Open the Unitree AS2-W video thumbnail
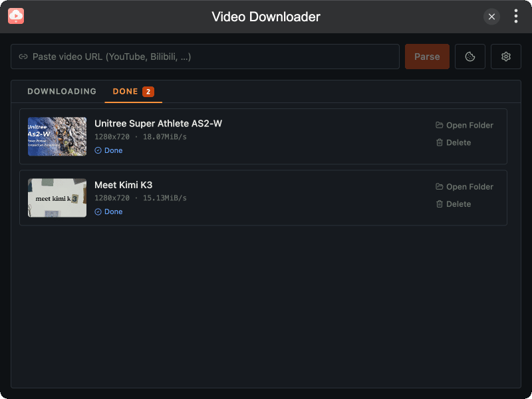 point(57,136)
